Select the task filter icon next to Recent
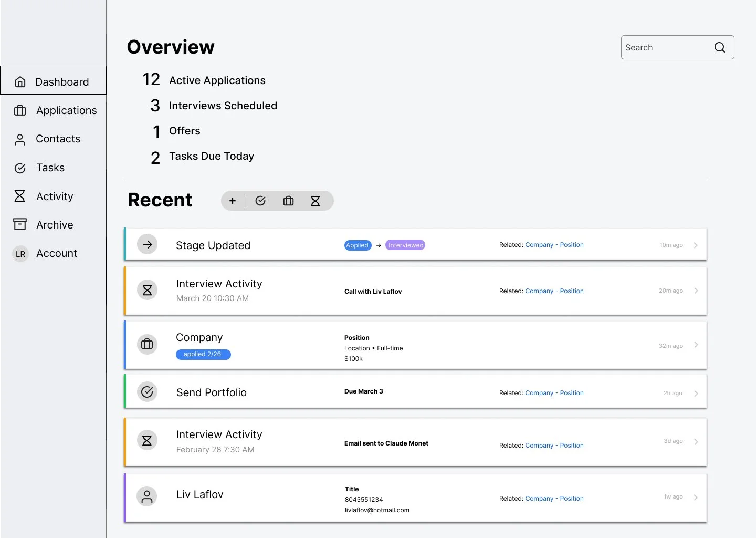Screen dimensions: 756x538 click(x=261, y=201)
